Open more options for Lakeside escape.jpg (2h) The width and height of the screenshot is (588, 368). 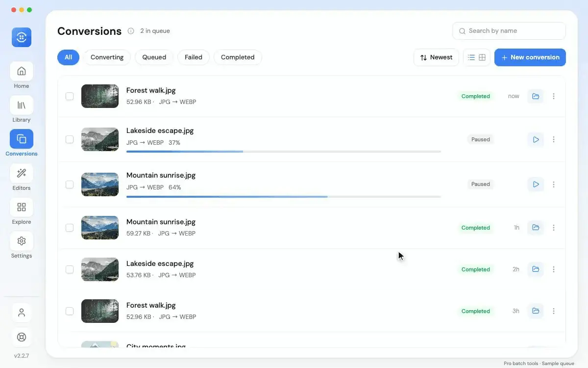click(554, 269)
